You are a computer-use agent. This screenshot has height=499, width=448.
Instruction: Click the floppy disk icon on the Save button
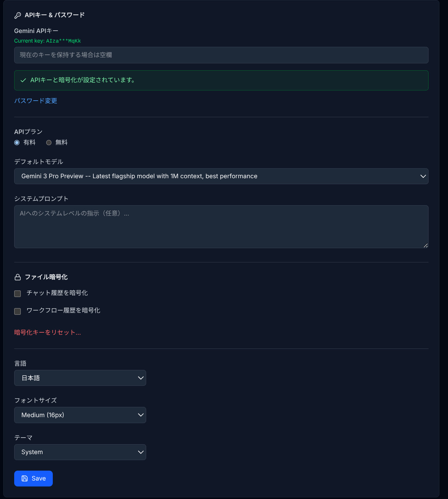click(x=25, y=478)
